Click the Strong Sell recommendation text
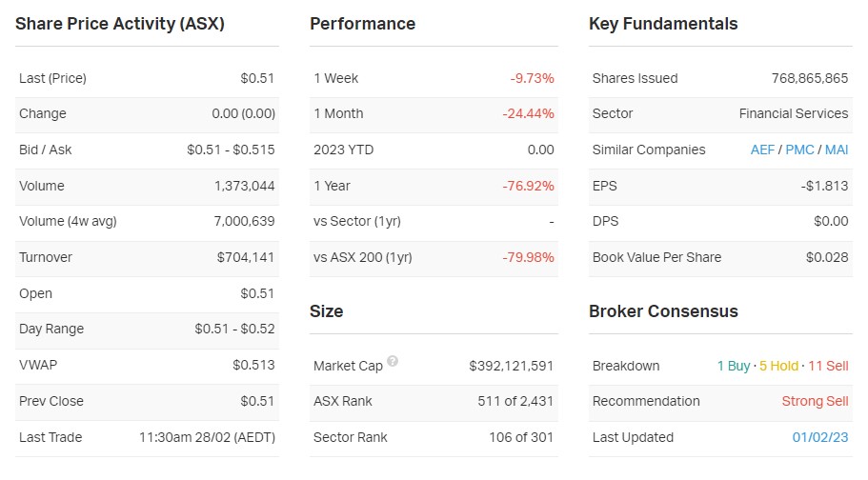This screenshot has height=480, width=868. (815, 401)
